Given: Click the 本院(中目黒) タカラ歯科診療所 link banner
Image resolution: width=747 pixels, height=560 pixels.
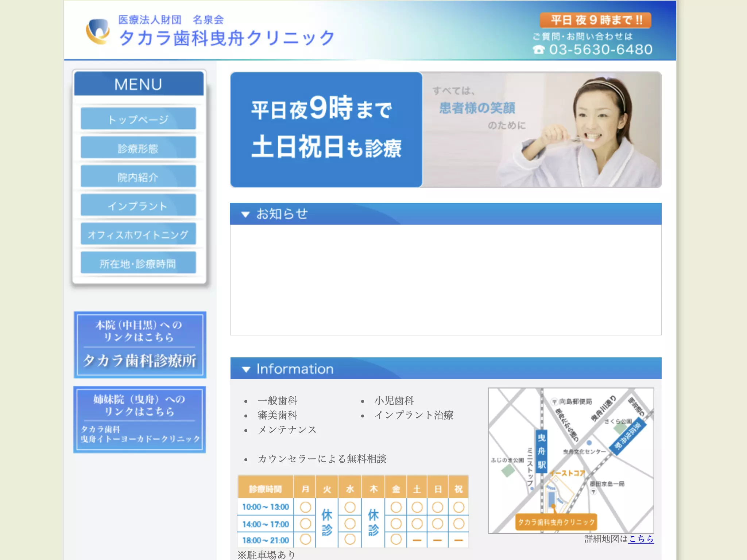Looking at the screenshot, I should pos(140,345).
